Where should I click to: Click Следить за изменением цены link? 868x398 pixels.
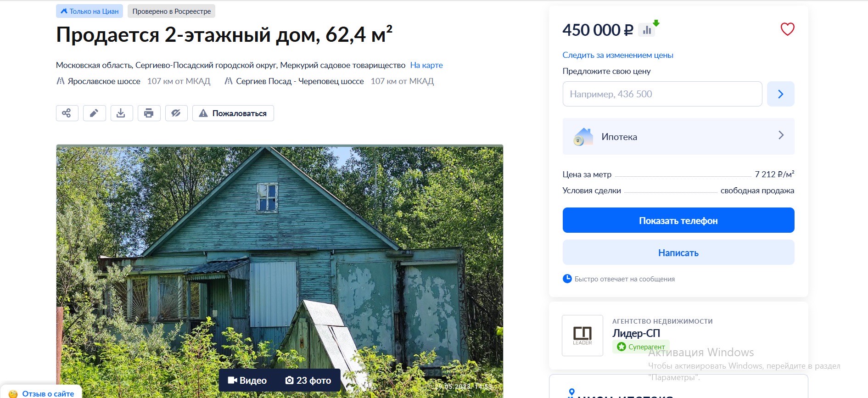[618, 55]
